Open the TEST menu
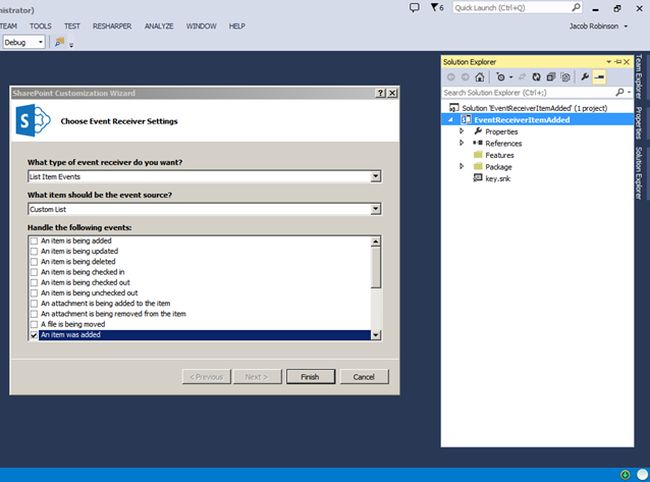The height and width of the screenshot is (482, 650). (x=72, y=26)
